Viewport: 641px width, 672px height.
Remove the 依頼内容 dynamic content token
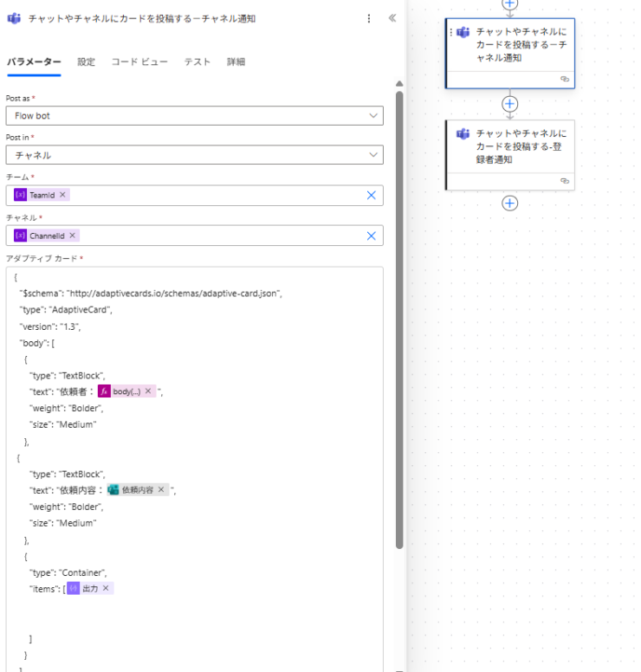pyautogui.click(x=161, y=489)
